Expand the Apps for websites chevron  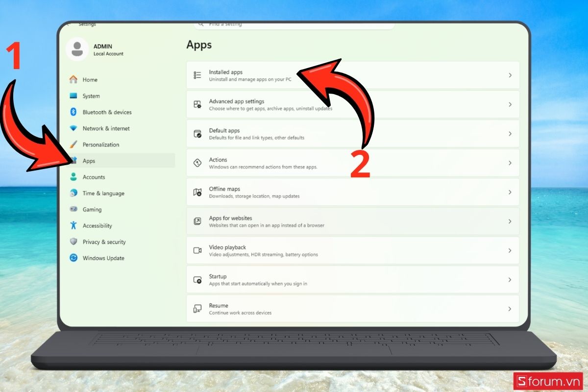coord(510,221)
